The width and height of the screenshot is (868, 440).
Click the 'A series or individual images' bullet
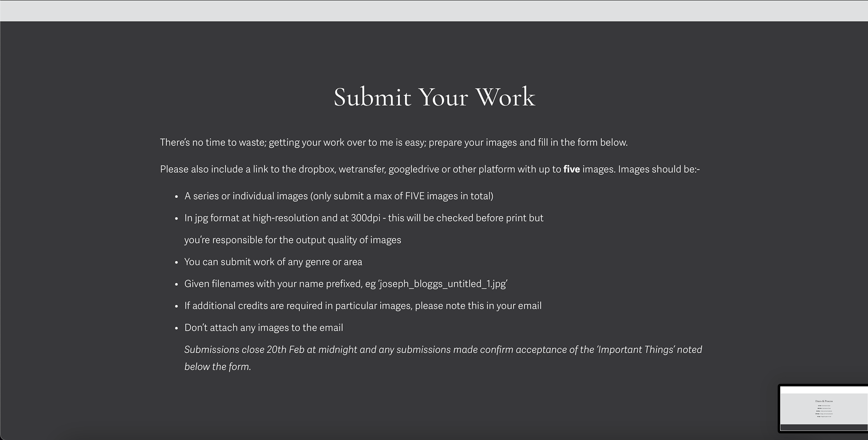pyautogui.click(x=339, y=196)
